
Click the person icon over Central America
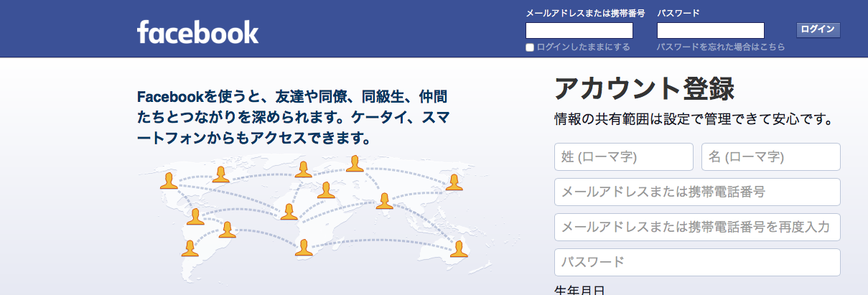pyautogui.click(x=195, y=216)
